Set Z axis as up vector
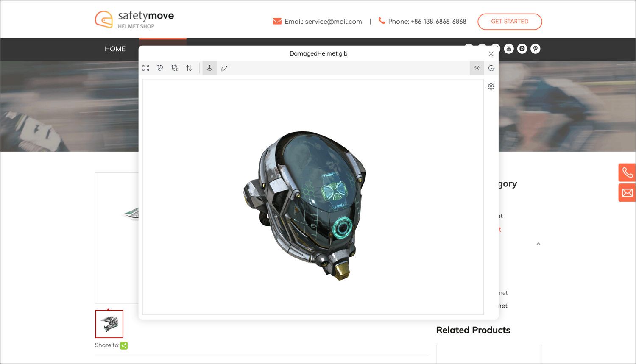Image resolution: width=636 pixels, height=364 pixels. [x=175, y=68]
